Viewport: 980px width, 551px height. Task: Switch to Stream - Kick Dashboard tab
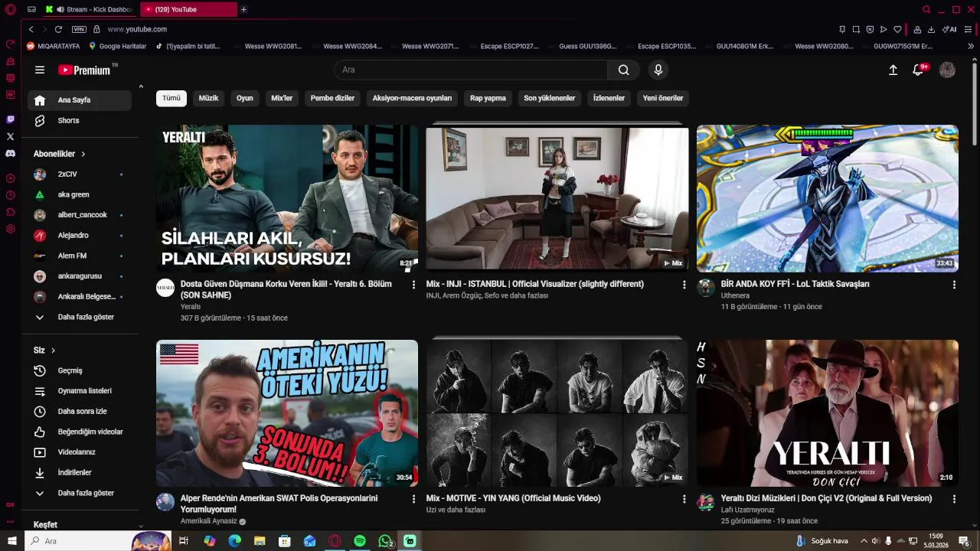[90, 9]
